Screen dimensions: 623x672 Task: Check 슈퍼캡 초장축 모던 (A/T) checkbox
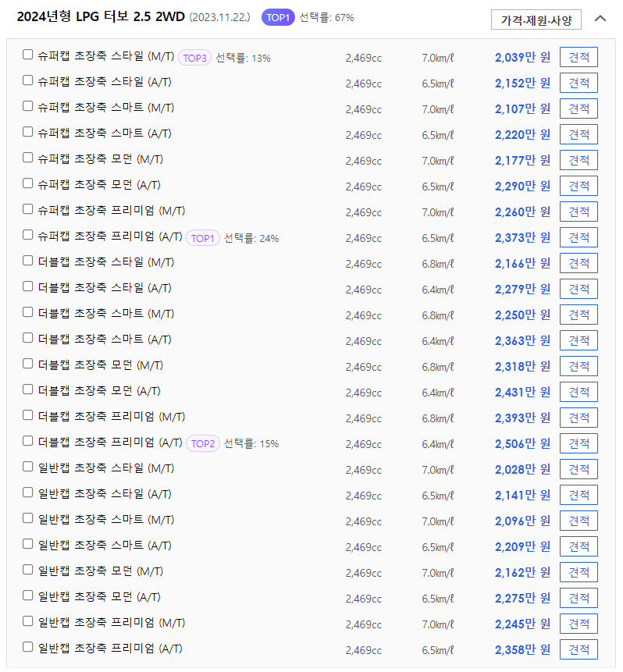click(x=27, y=183)
